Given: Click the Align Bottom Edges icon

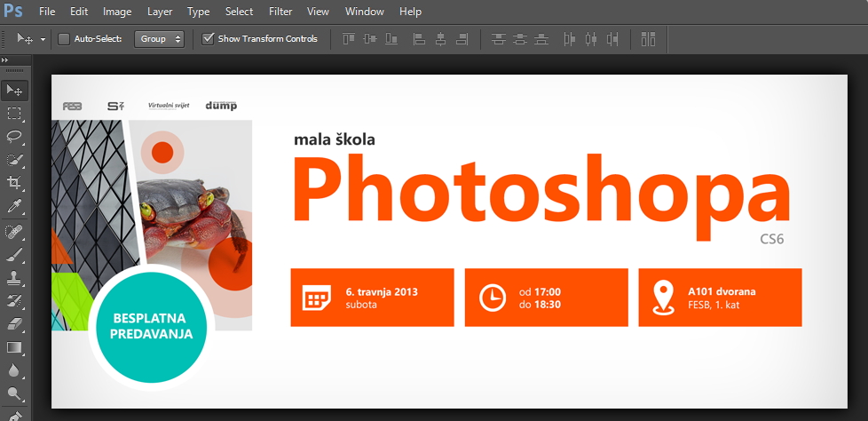Looking at the screenshot, I should 392,39.
